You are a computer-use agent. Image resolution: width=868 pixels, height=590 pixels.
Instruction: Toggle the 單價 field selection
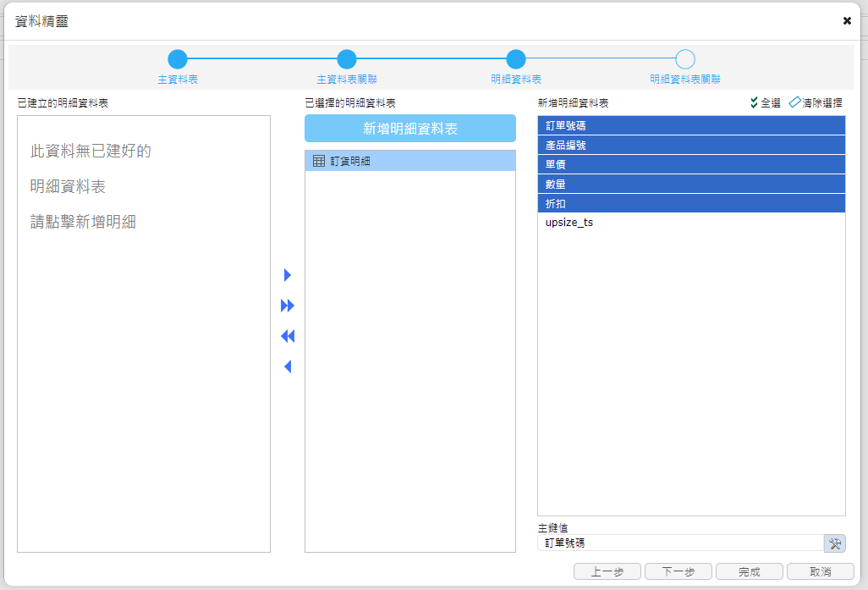(x=691, y=164)
